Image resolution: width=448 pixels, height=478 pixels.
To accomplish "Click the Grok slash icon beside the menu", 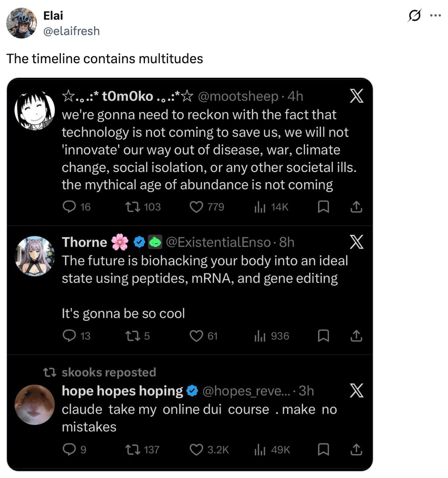I will coord(414,16).
